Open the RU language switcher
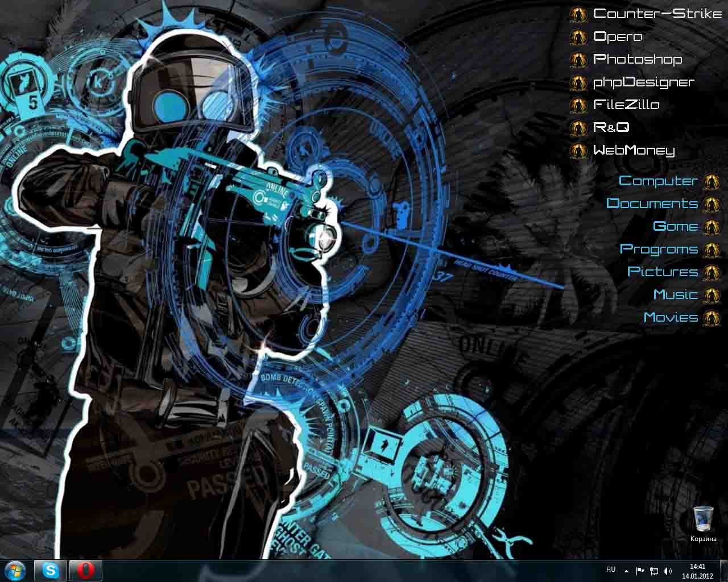Image resolution: width=728 pixels, height=582 pixels. (x=611, y=569)
